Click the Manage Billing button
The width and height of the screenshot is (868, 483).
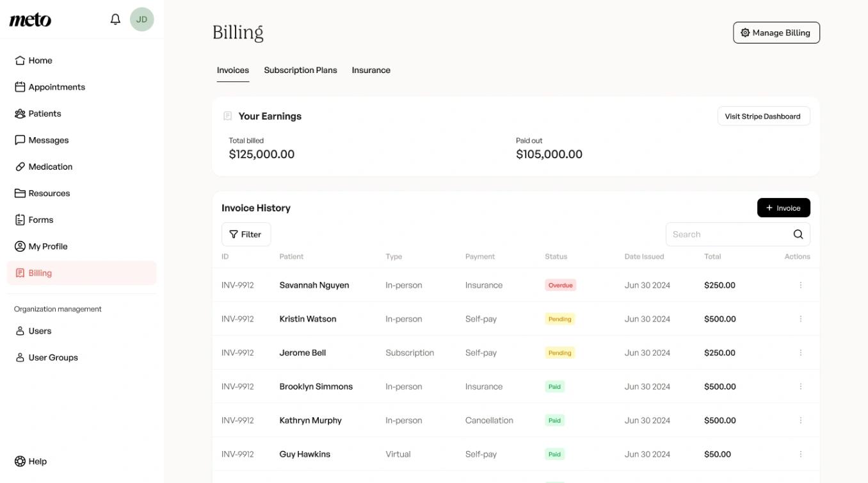click(x=776, y=32)
